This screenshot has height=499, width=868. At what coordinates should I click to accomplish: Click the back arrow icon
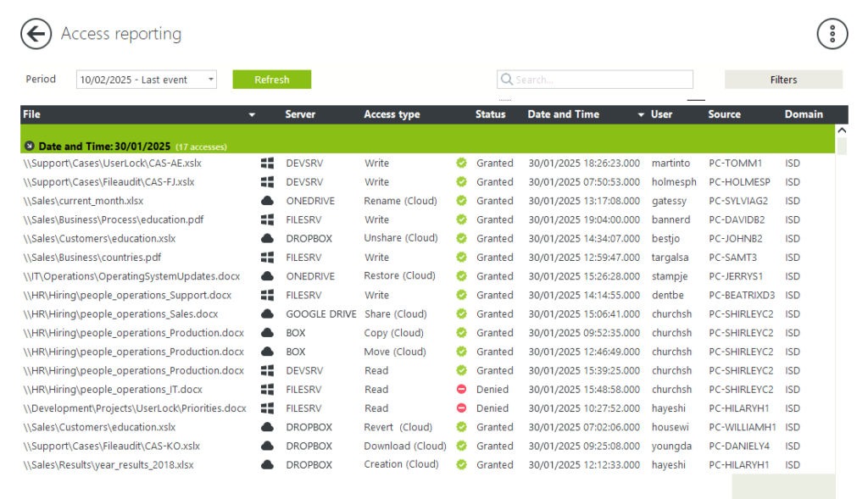coord(36,34)
